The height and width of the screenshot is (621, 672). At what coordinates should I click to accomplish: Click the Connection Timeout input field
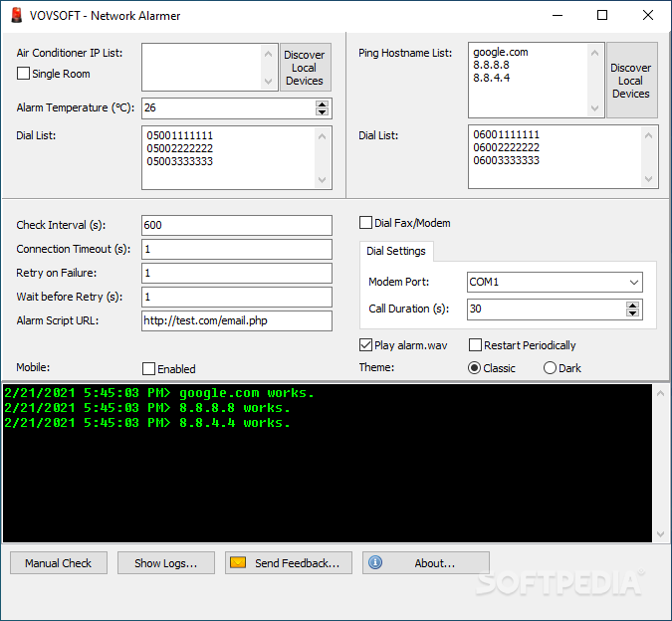tap(237, 249)
